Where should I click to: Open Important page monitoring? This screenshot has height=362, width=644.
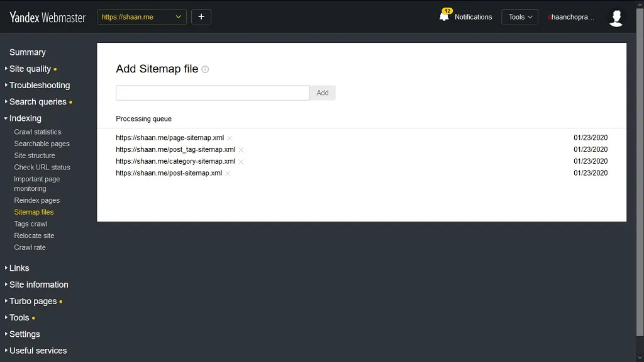(x=36, y=184)
